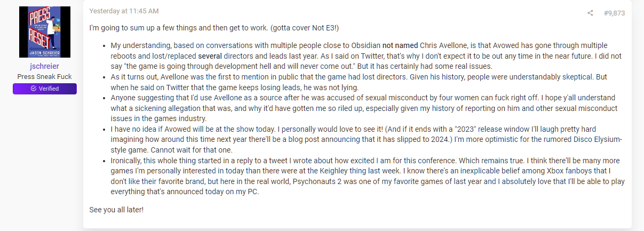Open the Press Reset book cover avatar

coord(45,32)
